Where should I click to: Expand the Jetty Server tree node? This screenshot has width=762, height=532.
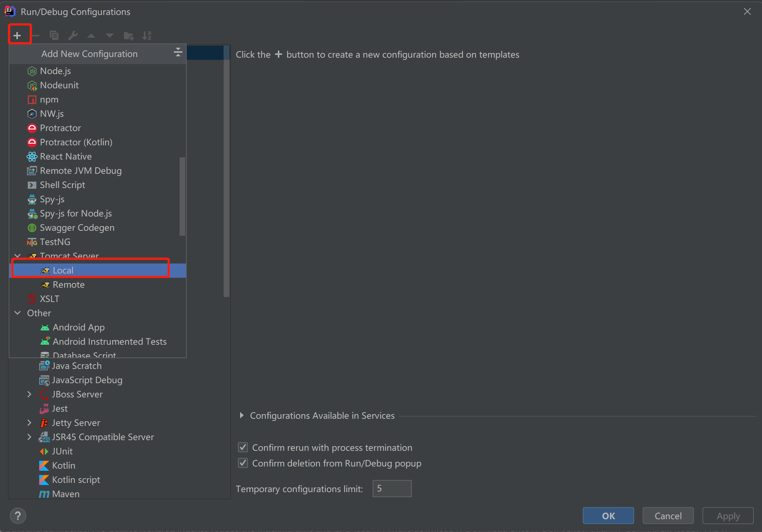(x=30, y=423)
